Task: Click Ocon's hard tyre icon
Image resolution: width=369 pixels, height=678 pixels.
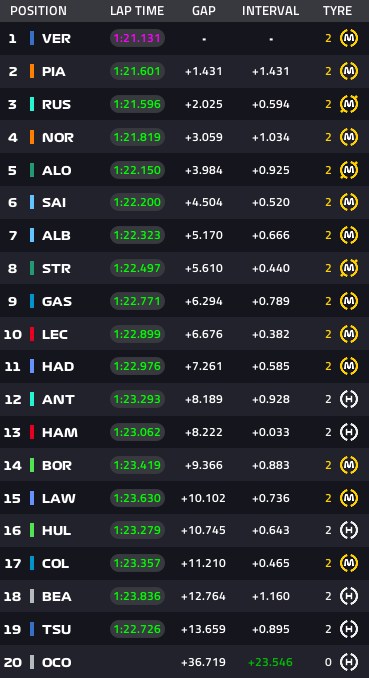Action: click(x=349, y=662)
